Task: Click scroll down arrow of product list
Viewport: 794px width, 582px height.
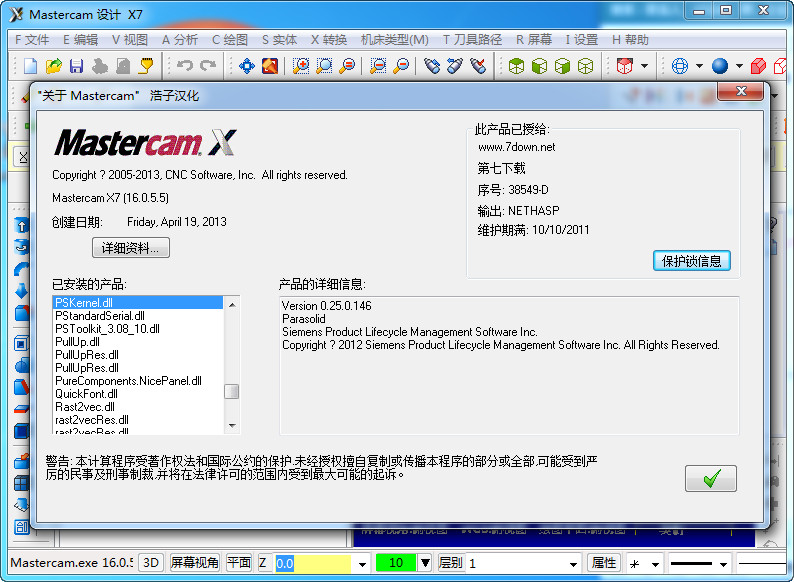Action: (x=232, y=425)
